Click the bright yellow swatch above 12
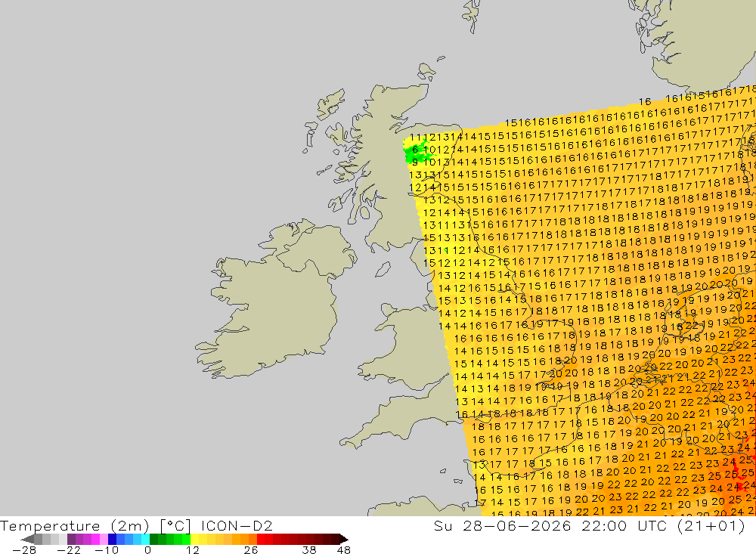756x554 pixels. point(195,539)
